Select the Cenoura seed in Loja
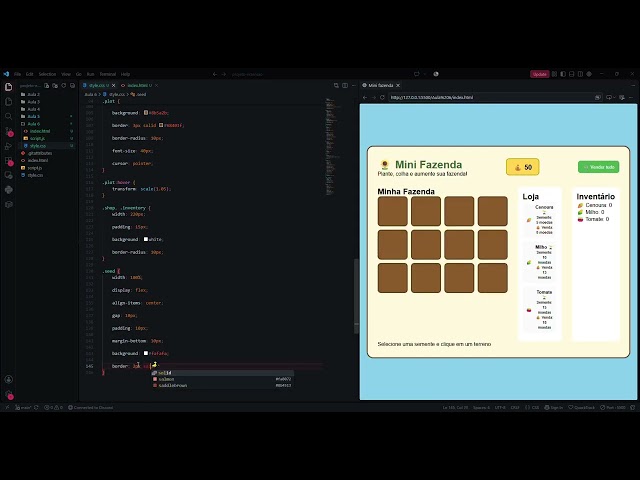The height and width of the screenshot is (480, 640). [541, 220]
